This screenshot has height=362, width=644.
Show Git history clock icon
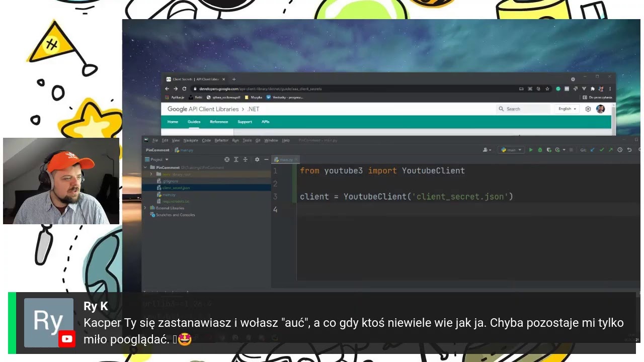[x=620, y=150]
